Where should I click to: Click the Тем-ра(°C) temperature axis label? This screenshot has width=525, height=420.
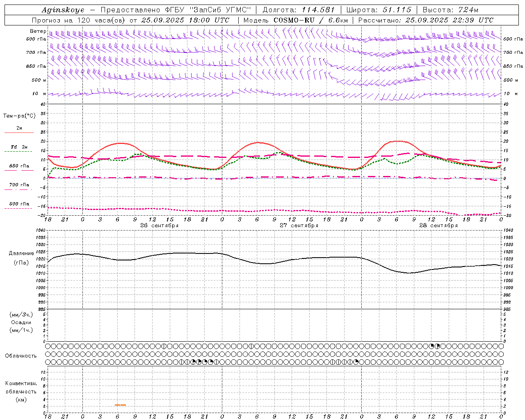click(x=19, y=116)
